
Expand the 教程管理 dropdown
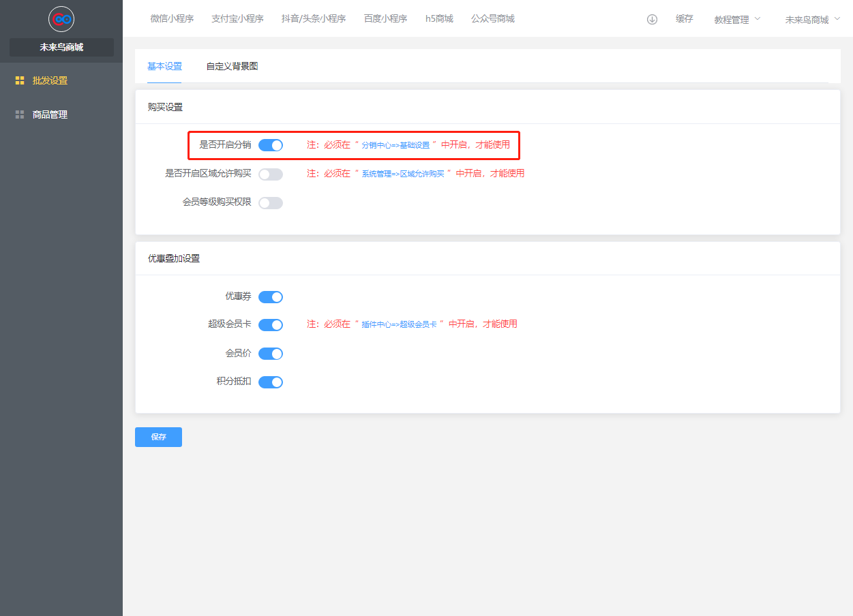[x=737, y=20]
